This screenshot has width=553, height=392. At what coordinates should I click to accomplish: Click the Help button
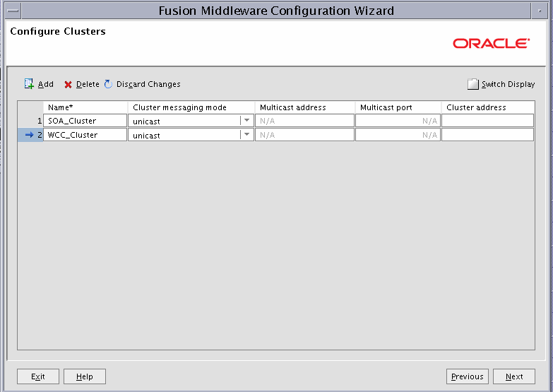(x=85, y=376)
